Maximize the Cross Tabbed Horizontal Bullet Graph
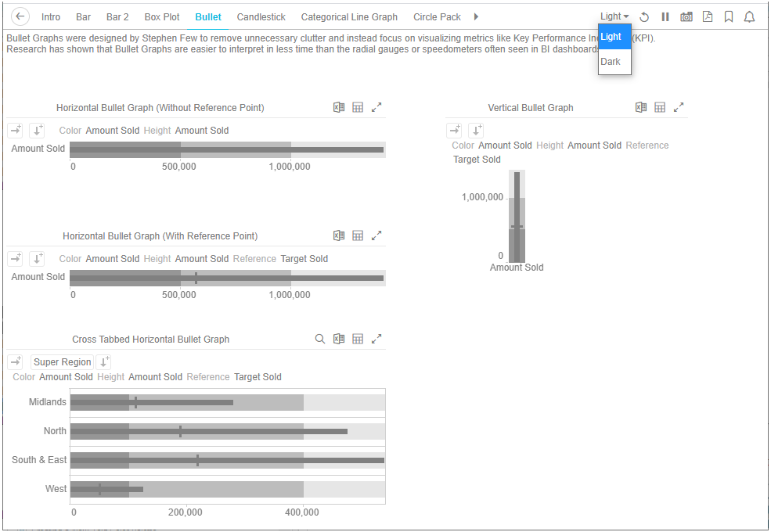The height and width of the screenshot is (532, 771). [x=376, y=340]
